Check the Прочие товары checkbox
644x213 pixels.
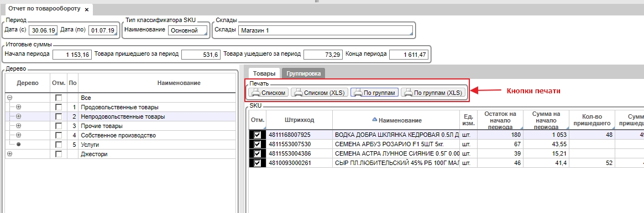(x=59, y=126)
